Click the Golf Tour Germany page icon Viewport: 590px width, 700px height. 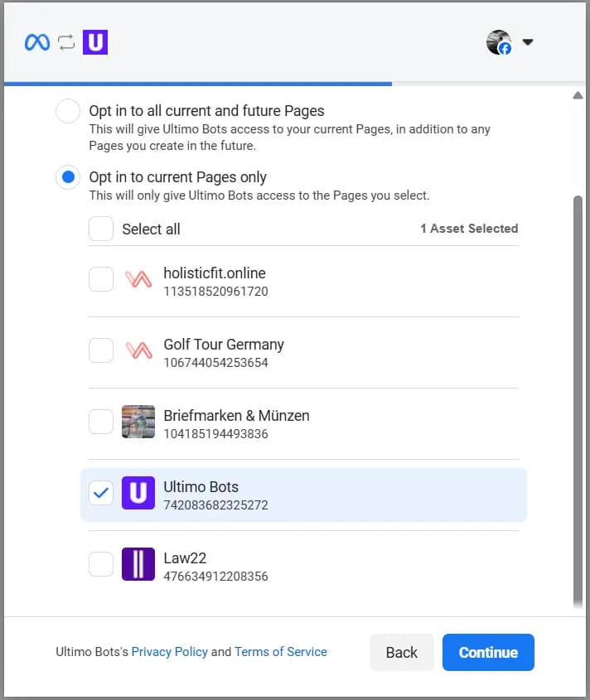138,350
